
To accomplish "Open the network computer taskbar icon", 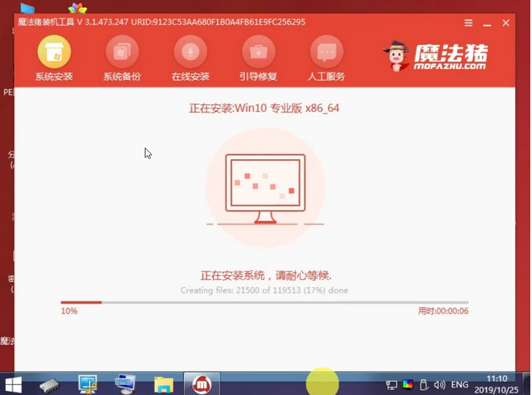I will tap(125, 384).
